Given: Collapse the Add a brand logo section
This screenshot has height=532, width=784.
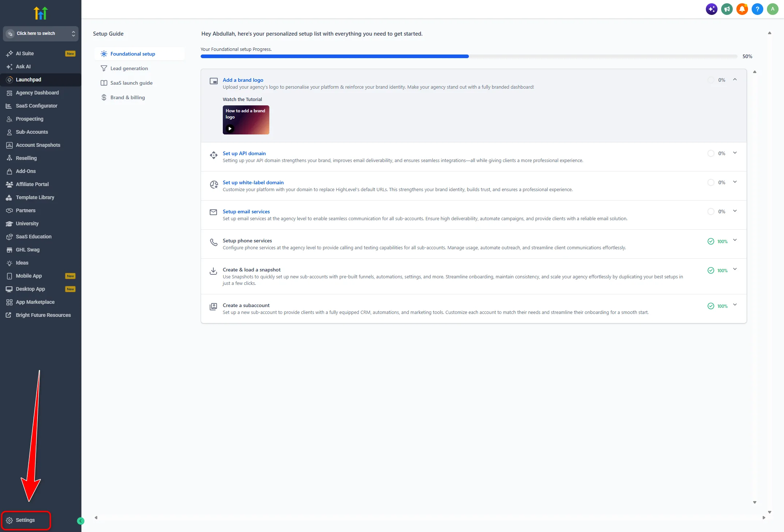Looking at the screenshot, I should coord(735,79).
